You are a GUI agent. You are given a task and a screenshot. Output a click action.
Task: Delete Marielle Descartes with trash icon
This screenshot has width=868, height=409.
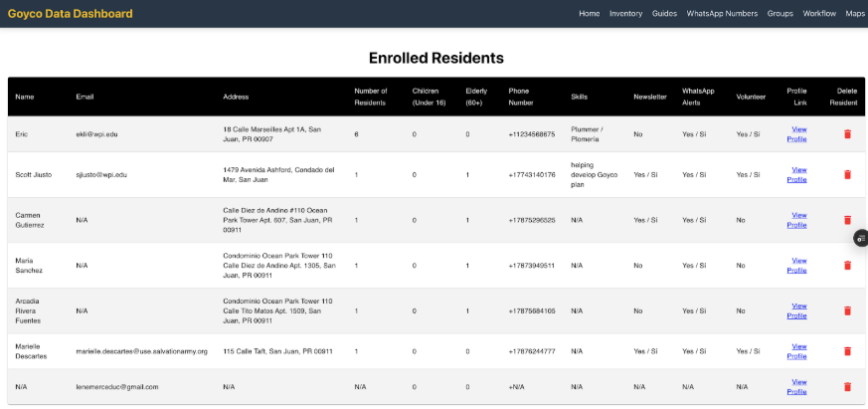coord(847,351)
